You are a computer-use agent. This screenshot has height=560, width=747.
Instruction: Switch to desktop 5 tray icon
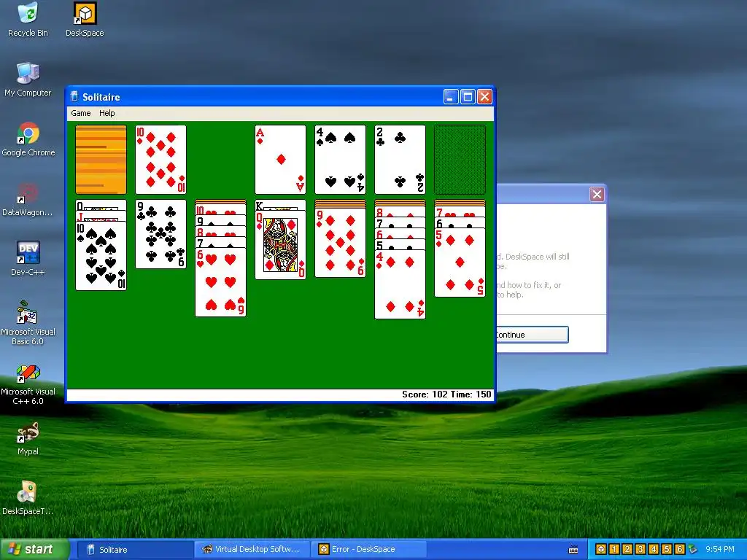coord(667,549)
